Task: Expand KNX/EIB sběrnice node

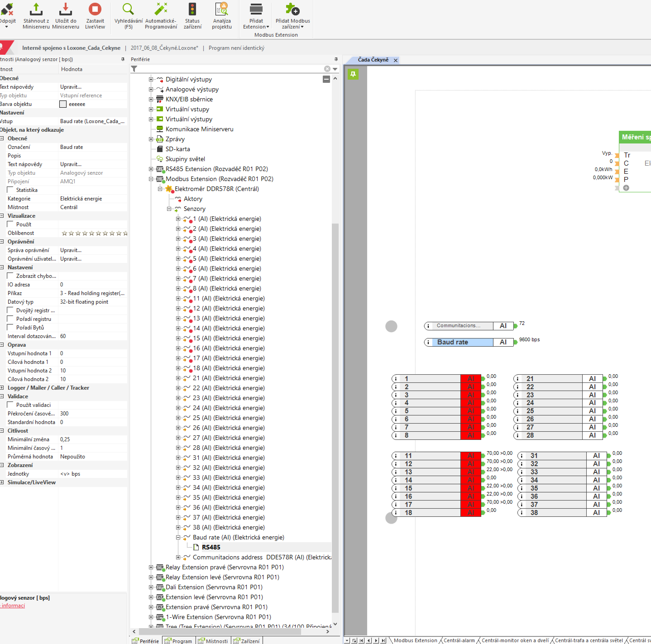Action: point(151,99)
